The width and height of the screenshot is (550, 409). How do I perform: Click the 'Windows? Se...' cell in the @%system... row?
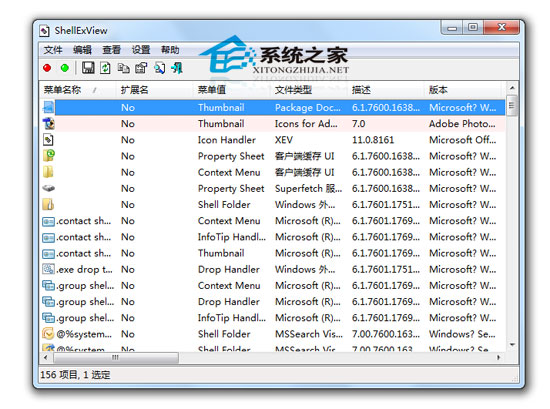pos(462,334)
